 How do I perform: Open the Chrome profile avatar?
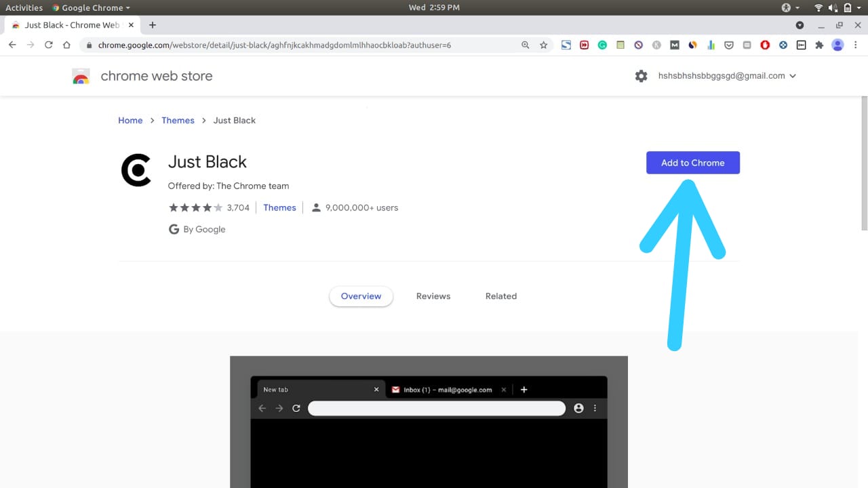(837, 45)
